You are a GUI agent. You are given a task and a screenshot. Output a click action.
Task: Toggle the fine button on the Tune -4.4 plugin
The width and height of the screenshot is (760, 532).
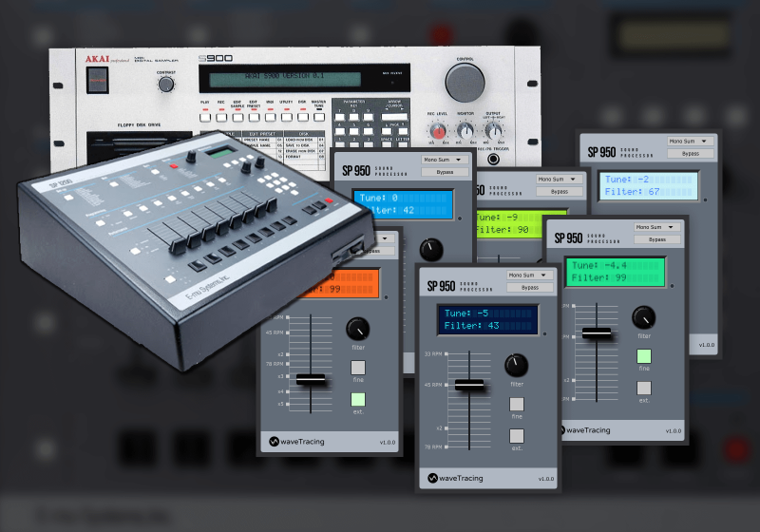[644, 356]
